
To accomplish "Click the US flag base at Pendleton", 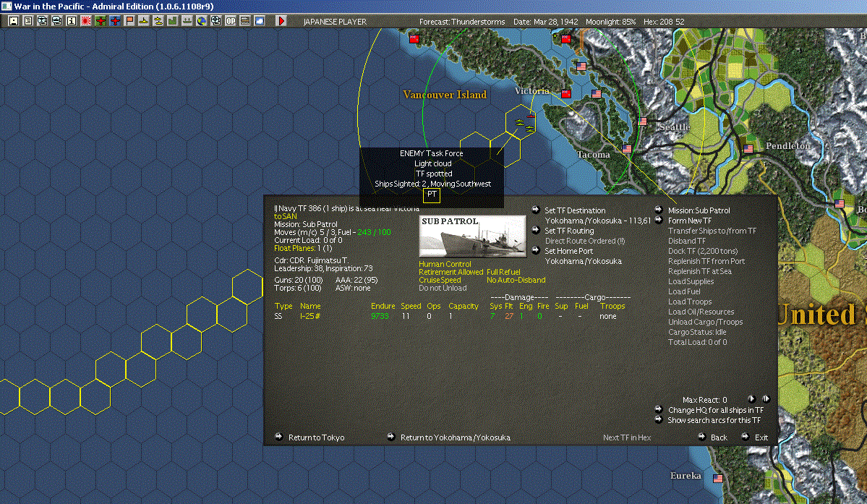I will pyautogui.click(x=748, y=149).
